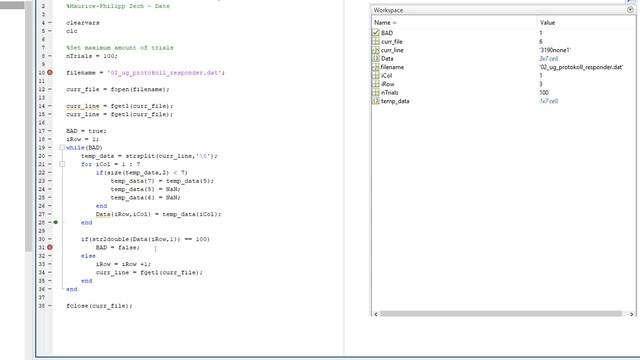Screen dimensions: 640x360
Task: Click the green execution arrow on line 28
Action: 56,222
